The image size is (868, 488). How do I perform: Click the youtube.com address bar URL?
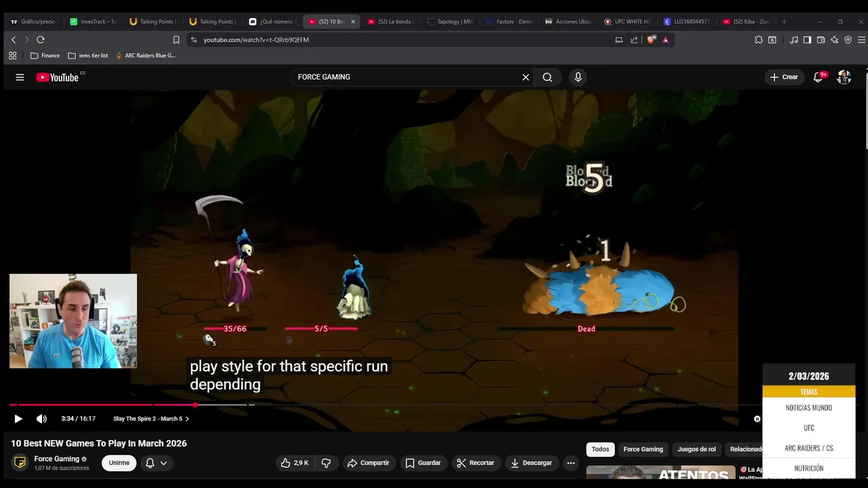[256, 40]
